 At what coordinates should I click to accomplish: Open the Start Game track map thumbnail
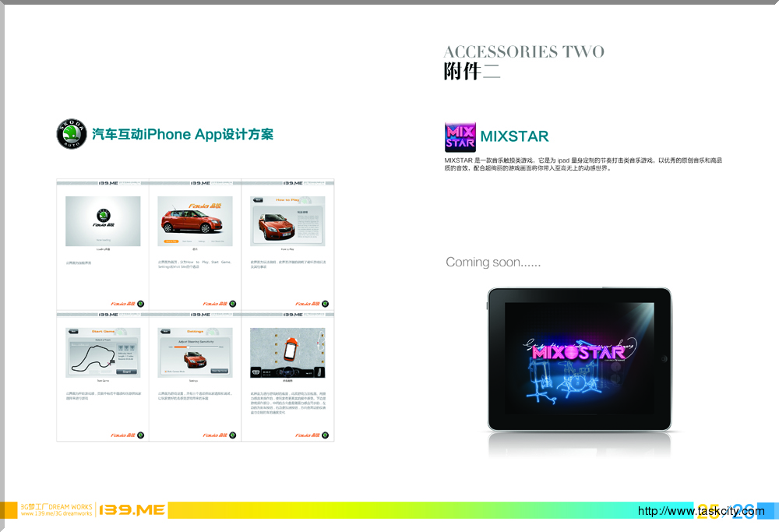pyautogui.click(x=103, y=353)
